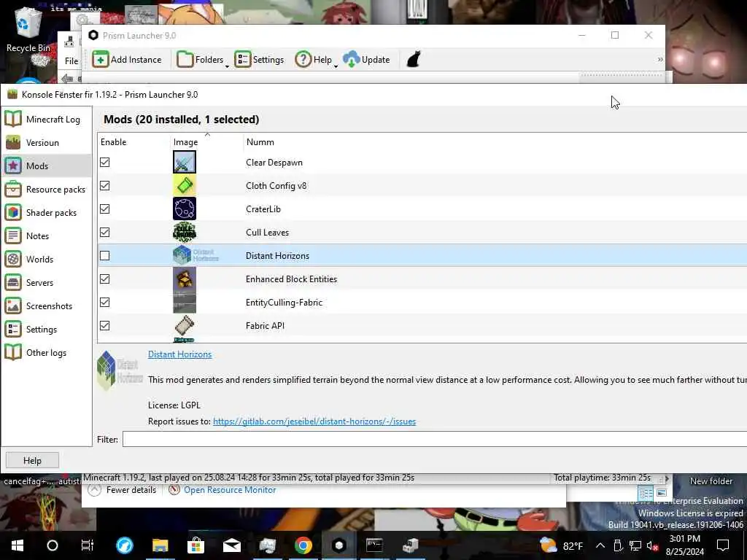Open the File menu in background window
Image resolution: width=747 pixels, height=560 pixels.
71,61
